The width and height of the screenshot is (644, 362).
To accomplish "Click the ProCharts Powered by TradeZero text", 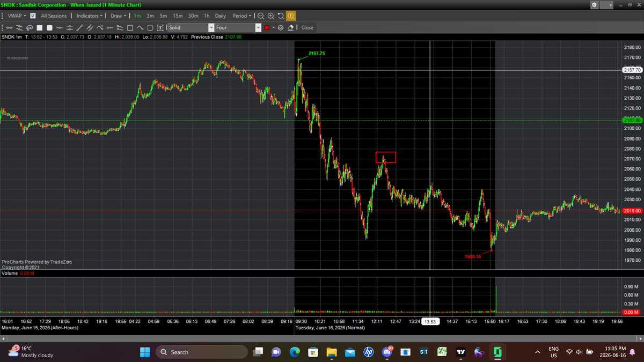I will coord(37,262).
